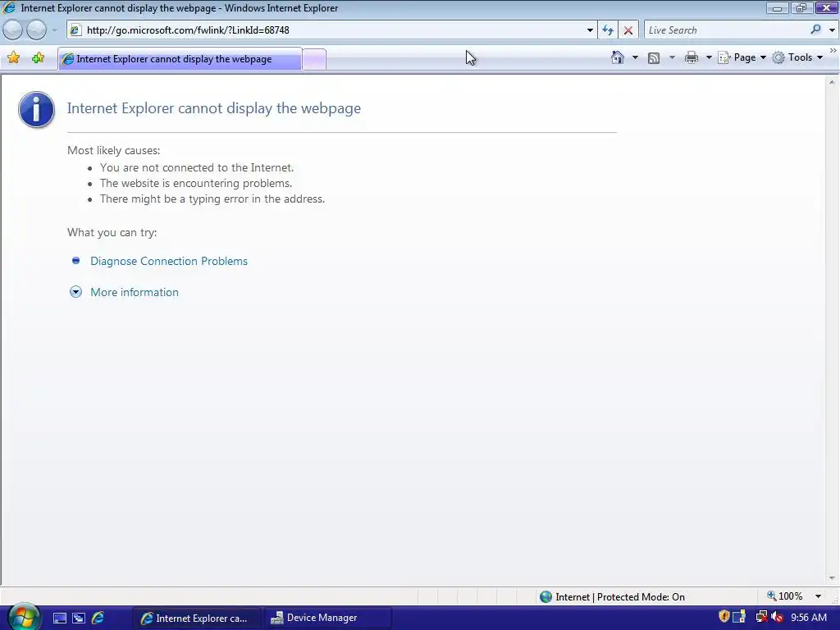Image resolution: width=840 pixels, height=630 pixels.
Task: Click the Windows Security shield tray icon
Action: pyautogui.click(x=724, y=617)
